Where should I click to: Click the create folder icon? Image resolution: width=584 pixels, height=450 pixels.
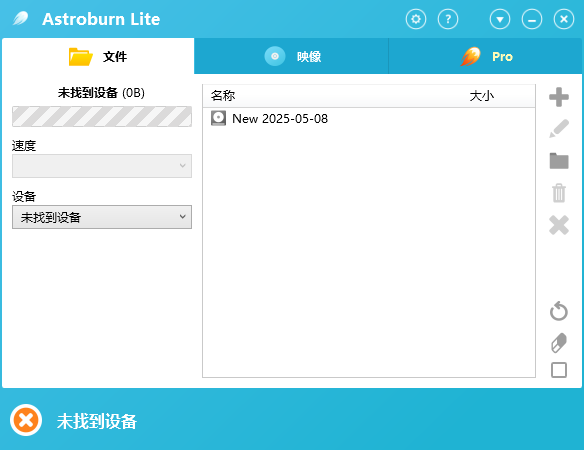click(559, 161)
